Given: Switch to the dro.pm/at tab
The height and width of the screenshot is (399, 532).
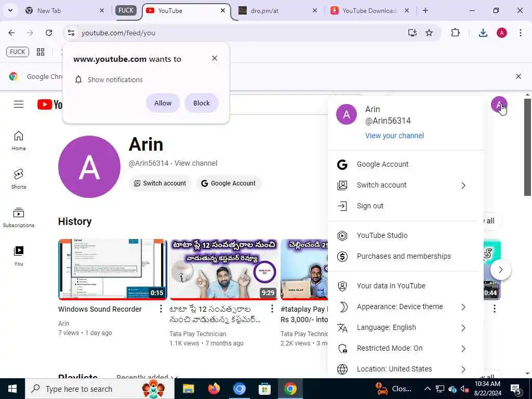Looking at the screenshot, I should 276,10.
